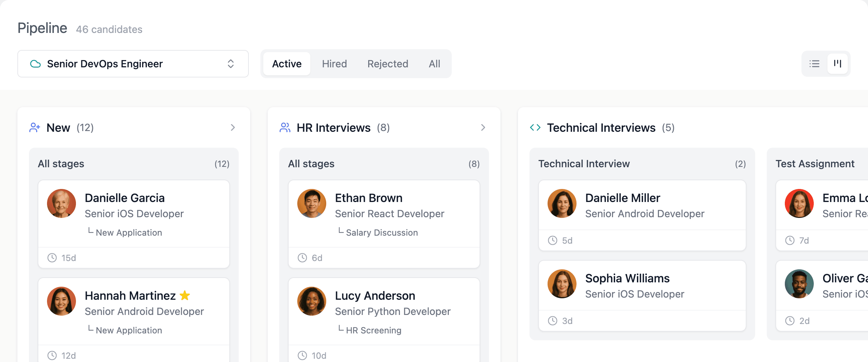Click the New stage person-add icon
868x362 pixels.
(35, 127)
